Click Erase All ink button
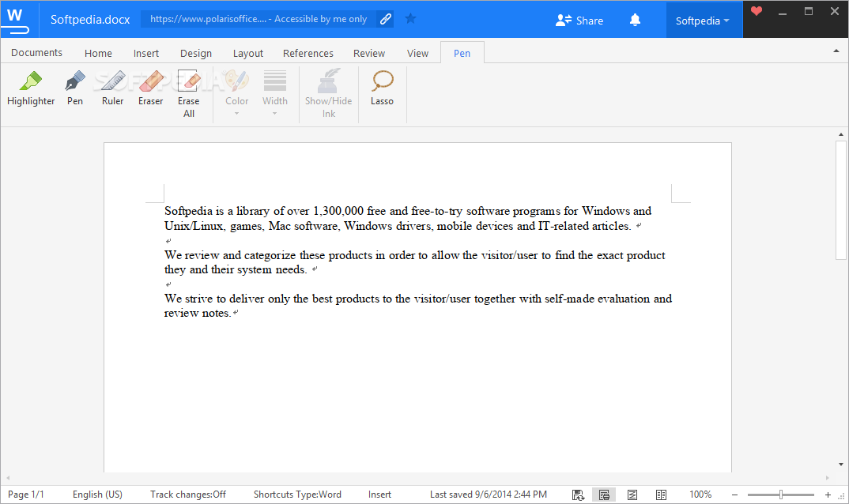The image size is (849, 504). 188,94
